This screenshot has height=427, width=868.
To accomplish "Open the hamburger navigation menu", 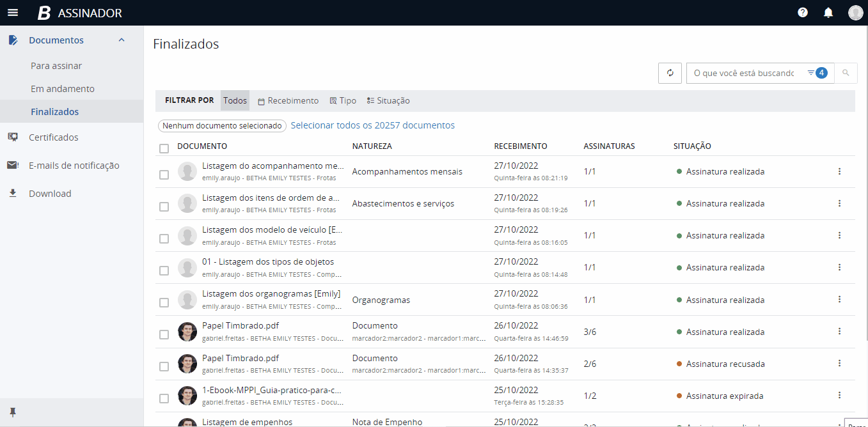I will pos(13,13).
